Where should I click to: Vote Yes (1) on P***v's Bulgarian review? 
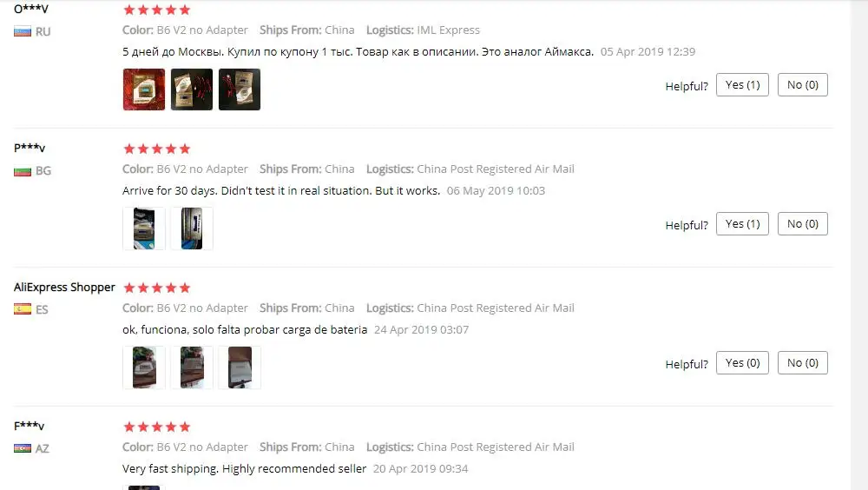[x=742, y=224]
